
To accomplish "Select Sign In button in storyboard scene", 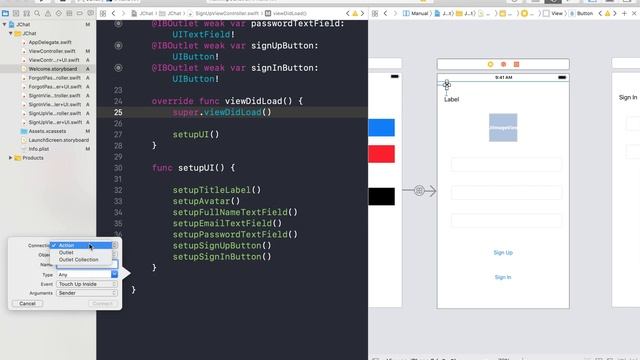I will click(503, 277).
